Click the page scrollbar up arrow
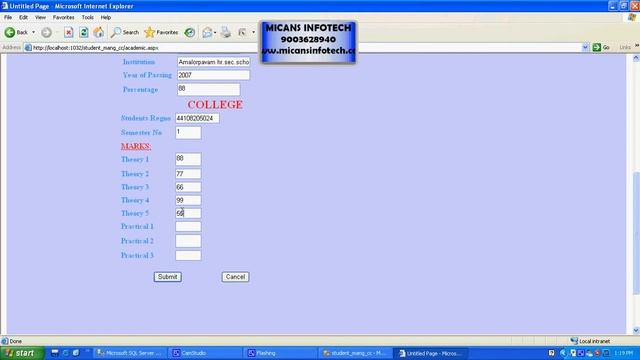The image size is (640, 360). click(x=636, y=58)
